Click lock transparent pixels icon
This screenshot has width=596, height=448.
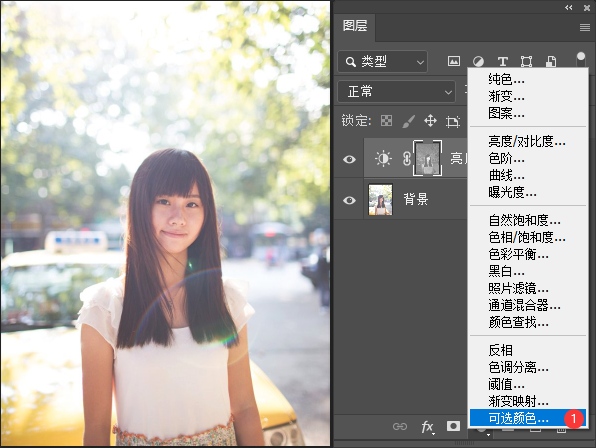click(x=386, y=121)
